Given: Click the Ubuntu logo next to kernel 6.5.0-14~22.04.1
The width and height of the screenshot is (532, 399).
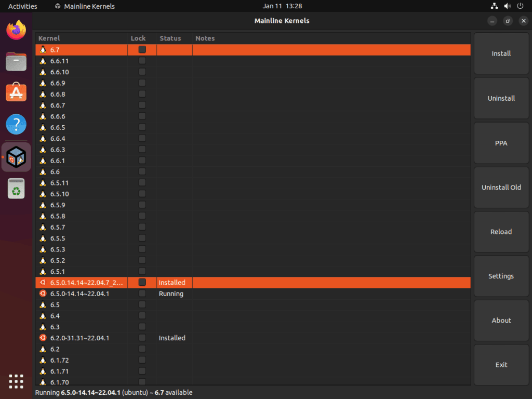Looking at the screenshot, I should tap(43, 294).
